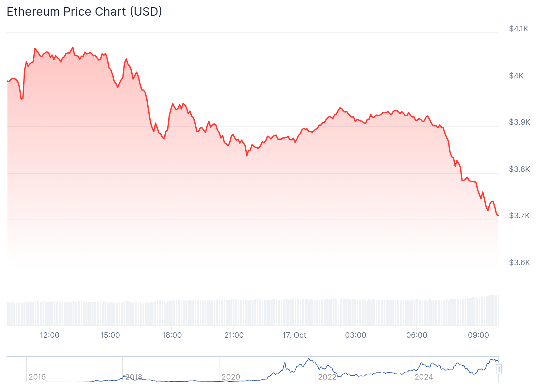Select the 2020 label in the navigator timeline
Screen dimensions: 537x392
click(x=231, y=377)
